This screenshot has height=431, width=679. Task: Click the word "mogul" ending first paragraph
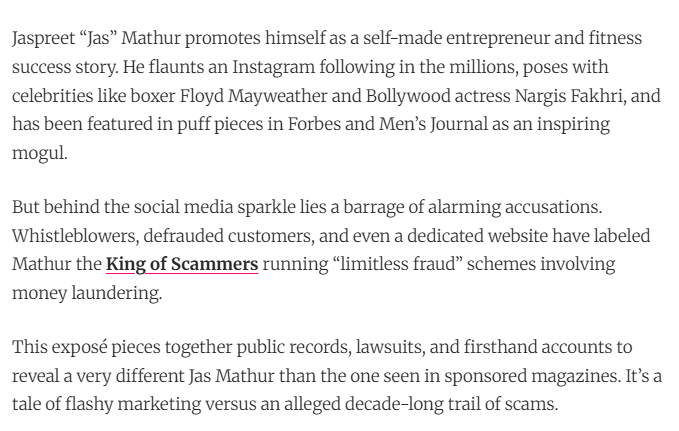(x=37, y=151)
